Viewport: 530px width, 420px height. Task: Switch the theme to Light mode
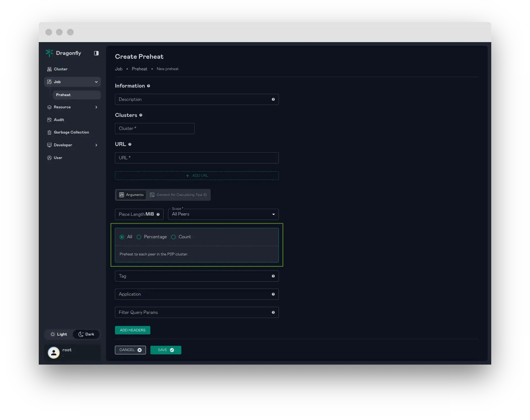point(58,334)
